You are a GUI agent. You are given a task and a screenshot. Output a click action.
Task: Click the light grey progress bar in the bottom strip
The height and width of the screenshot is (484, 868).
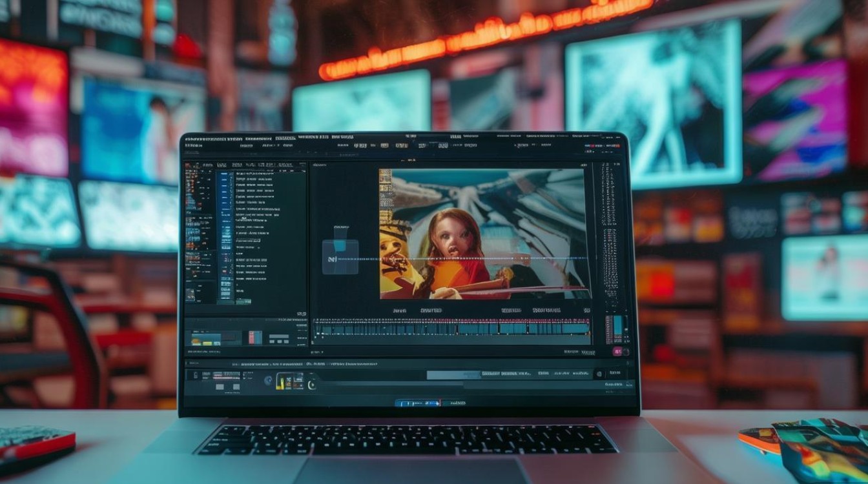pos(453,375)
